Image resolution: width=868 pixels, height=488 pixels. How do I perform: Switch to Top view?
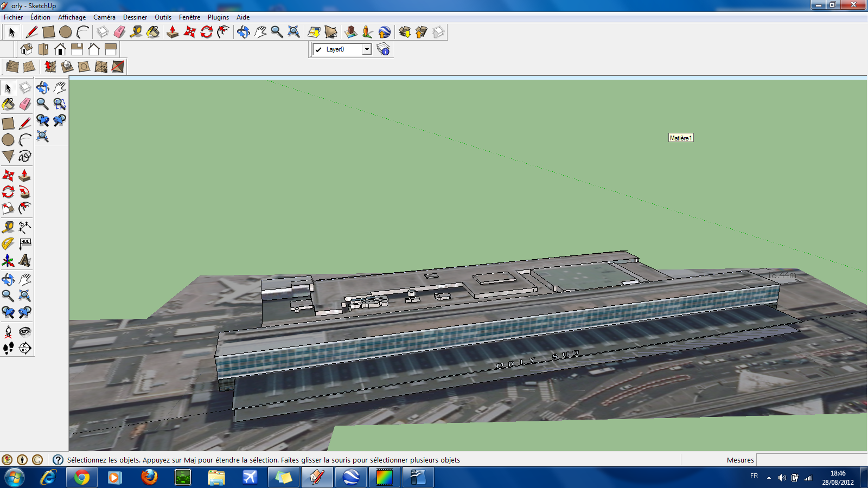coord(43,49)
